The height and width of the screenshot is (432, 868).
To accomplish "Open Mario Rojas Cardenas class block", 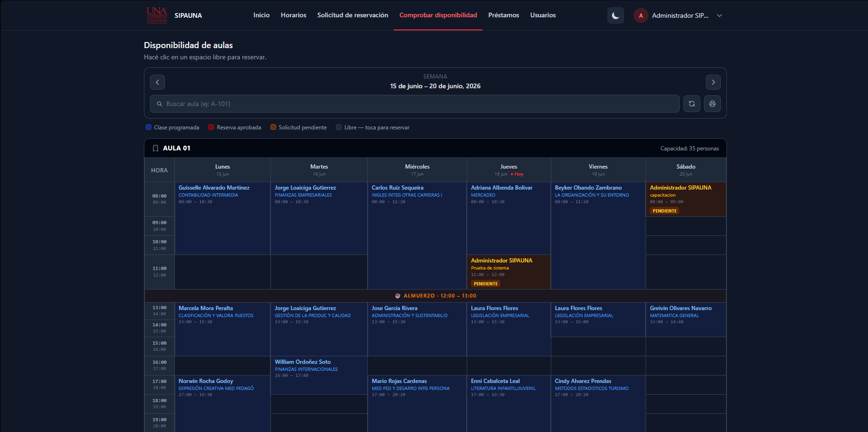I will pos(417,404).
